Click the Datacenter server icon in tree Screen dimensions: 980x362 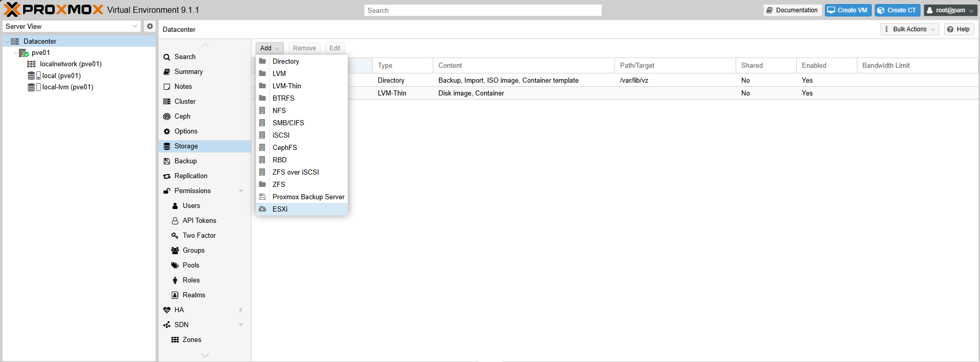15,41
